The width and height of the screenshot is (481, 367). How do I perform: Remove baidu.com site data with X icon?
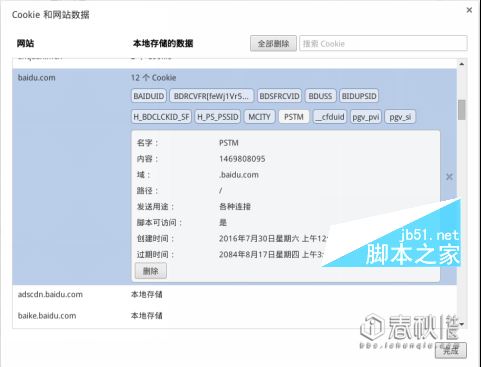coord(449,177)
